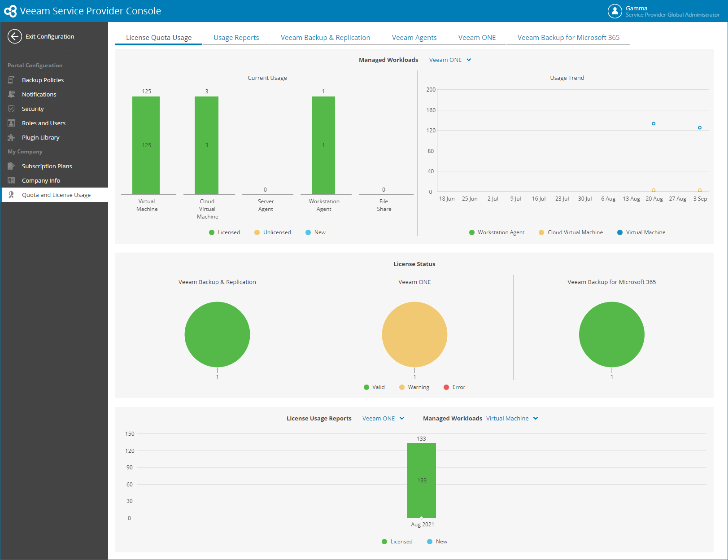Switch to Usage Reports tab
728x560 pixels.
(236, 38)
